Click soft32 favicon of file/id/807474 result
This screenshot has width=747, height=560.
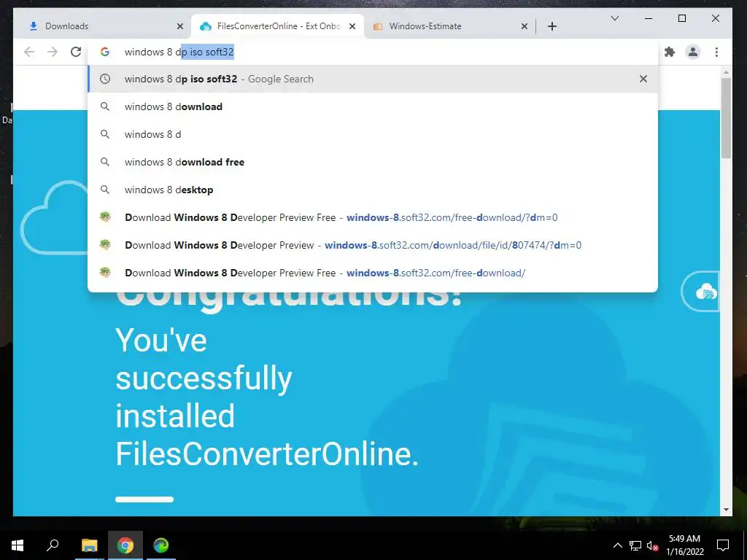point(105,245)
